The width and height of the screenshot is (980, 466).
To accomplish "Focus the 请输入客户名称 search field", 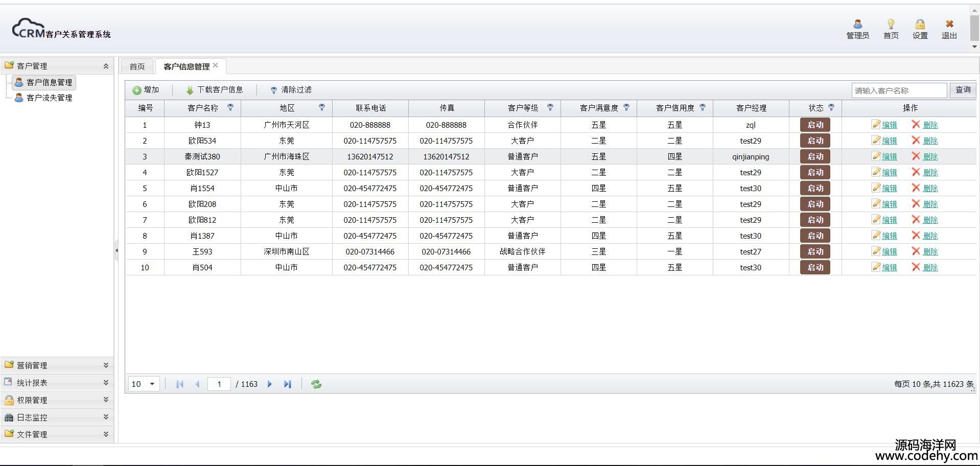I will pos(899,90).
